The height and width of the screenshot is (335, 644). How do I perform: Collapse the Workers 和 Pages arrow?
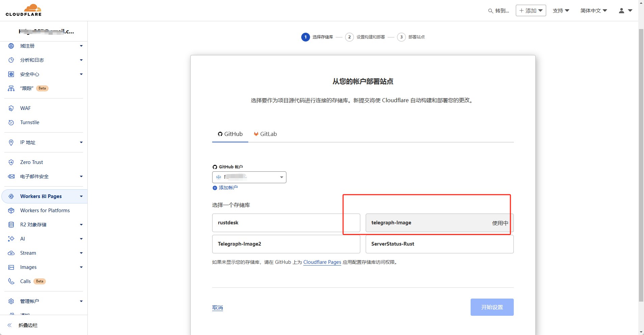pos(81,196)
